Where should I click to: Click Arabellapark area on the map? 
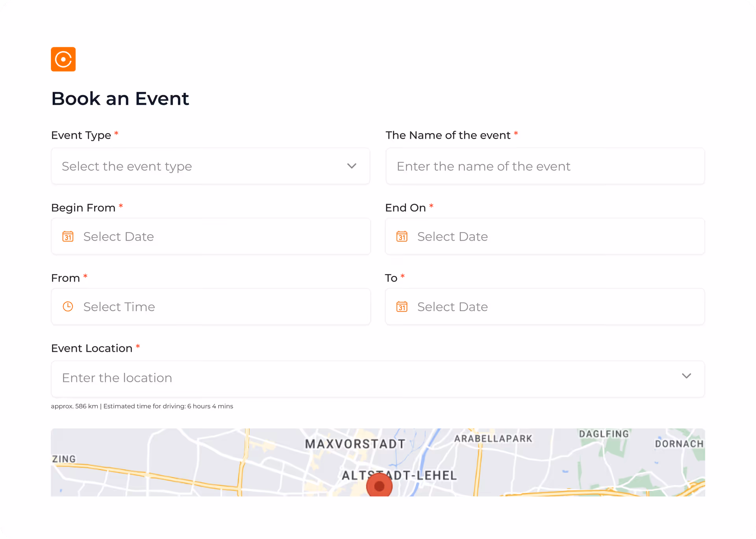493,439
